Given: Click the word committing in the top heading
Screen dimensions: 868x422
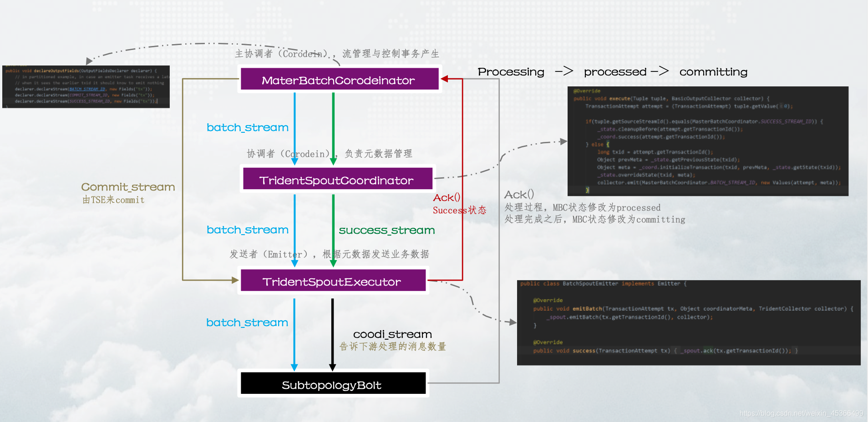Looking at the screenshot, I should click(713, 72).
